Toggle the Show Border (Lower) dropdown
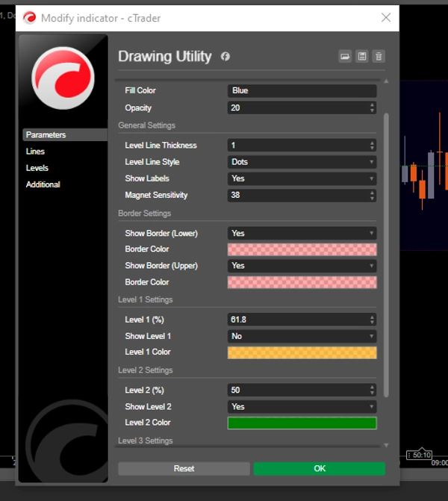The width and height of the screenshot is (448, 501). (x=302, y=233)
